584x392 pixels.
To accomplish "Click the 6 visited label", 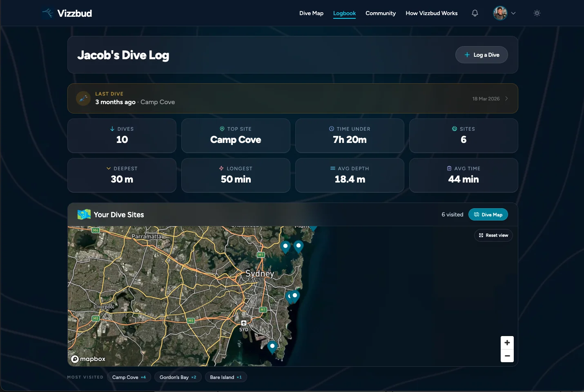I will [452, 214].
